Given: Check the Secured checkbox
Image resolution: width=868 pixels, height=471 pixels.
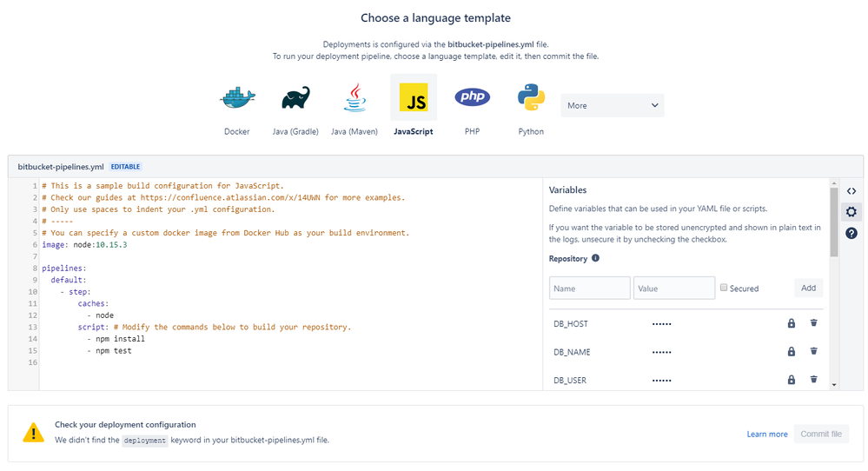Looking at the screenshot, I should pos(724,288).
